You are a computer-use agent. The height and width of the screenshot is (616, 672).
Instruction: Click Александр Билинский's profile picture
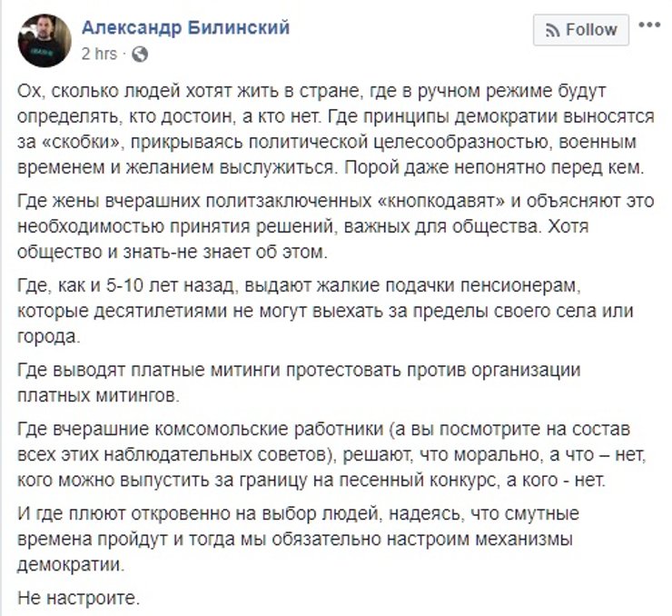(44, 41)
